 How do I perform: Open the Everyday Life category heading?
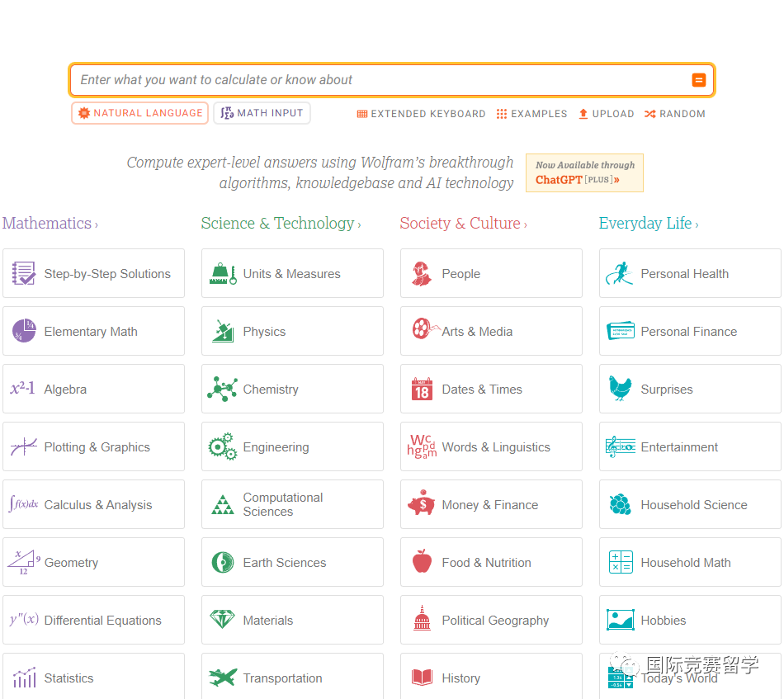[649, 223]
